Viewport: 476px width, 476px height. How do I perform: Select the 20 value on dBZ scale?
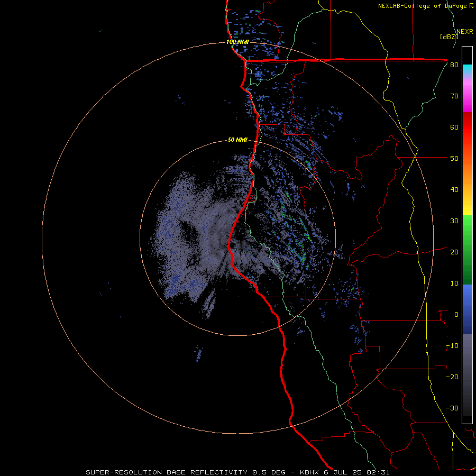(454, 252)
